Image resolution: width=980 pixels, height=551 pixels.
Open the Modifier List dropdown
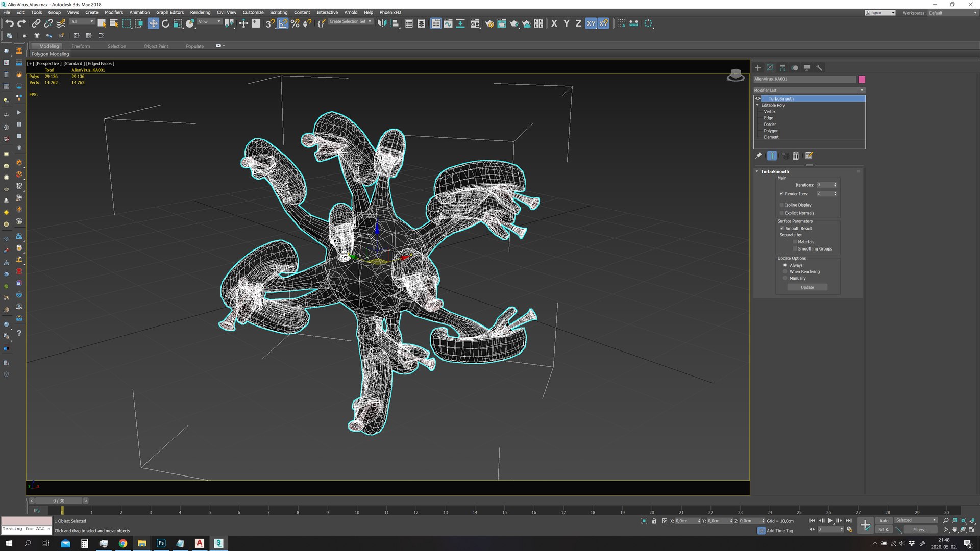(x=809, y=90)
